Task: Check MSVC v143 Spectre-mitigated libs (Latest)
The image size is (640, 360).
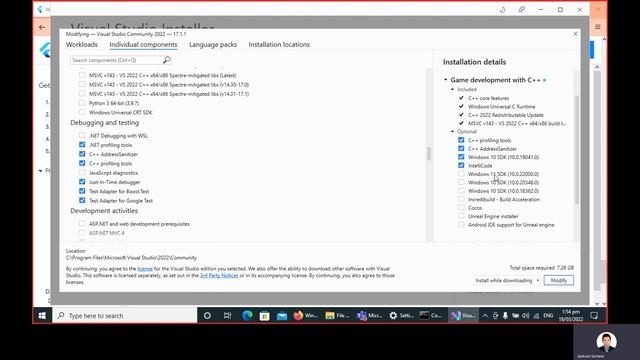Action: click(82, 75)
